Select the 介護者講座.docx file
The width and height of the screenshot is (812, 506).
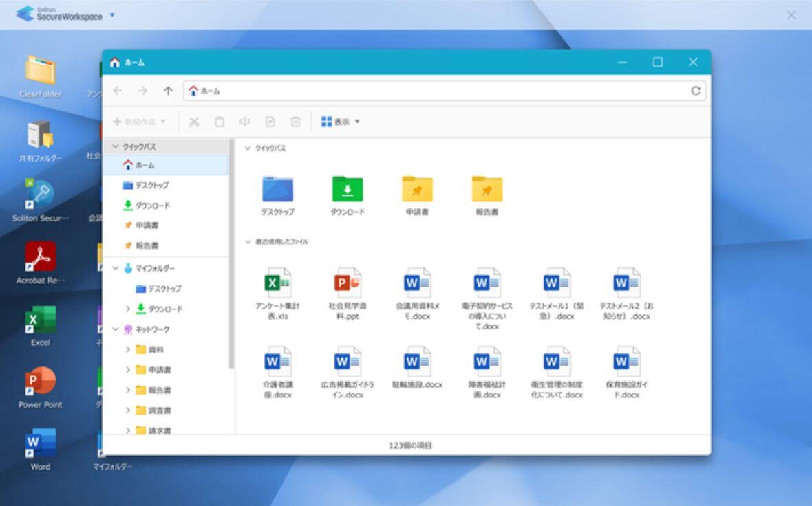[277, 373]
